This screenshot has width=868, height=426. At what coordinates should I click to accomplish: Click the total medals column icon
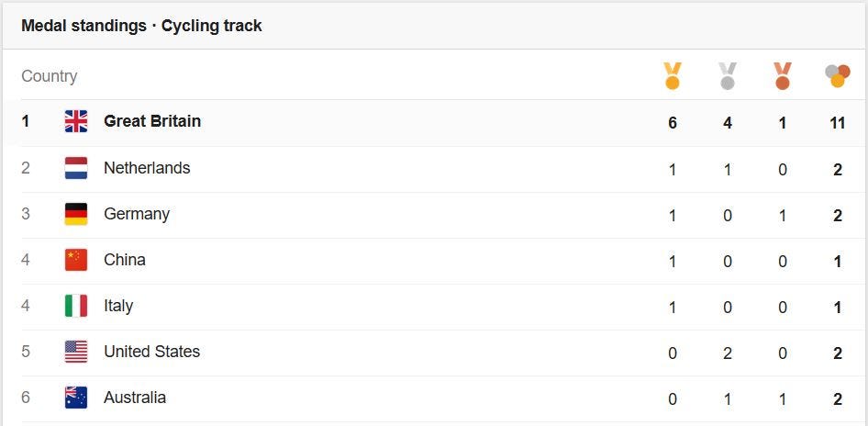click(837, 76)
